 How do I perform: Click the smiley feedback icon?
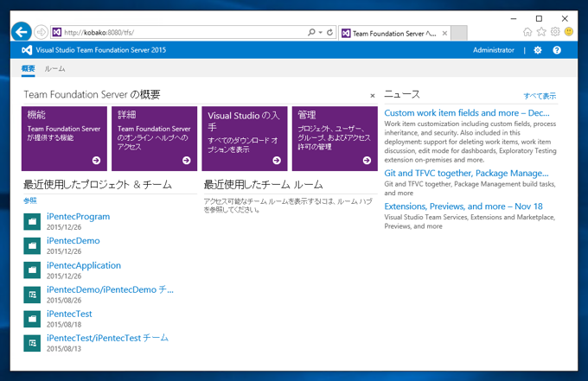(x=569, y=32)
